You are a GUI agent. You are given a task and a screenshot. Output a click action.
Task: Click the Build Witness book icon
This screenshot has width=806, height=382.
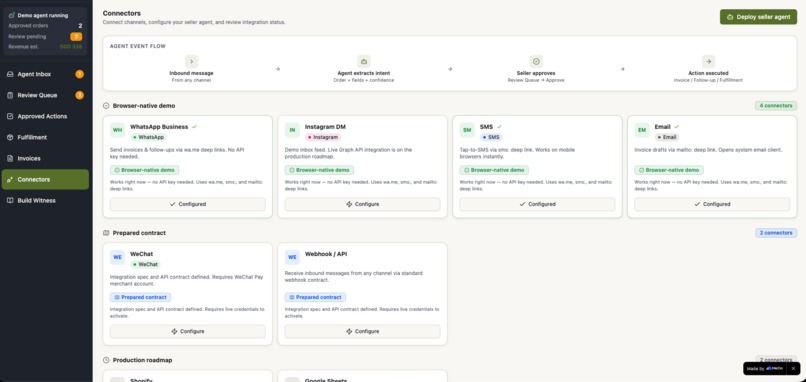coord(10,201)
